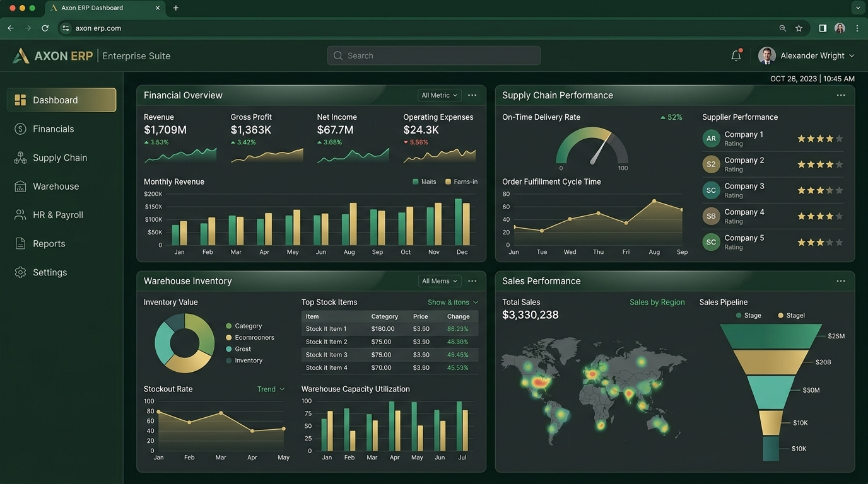The width and height of the screenshot is (868, 484).
Task: Click the Financials dollar icon in sidebar
Action: pos(20,129)
